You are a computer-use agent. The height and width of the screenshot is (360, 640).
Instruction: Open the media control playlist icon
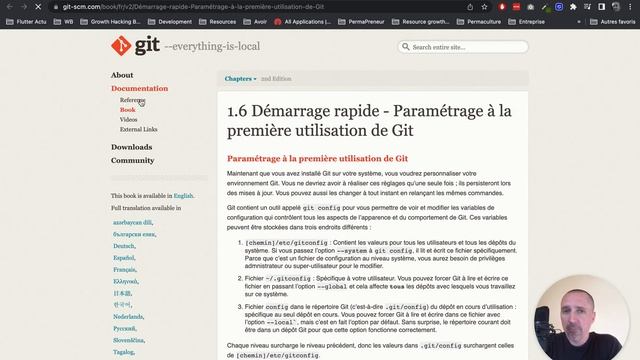coord(587,7)
